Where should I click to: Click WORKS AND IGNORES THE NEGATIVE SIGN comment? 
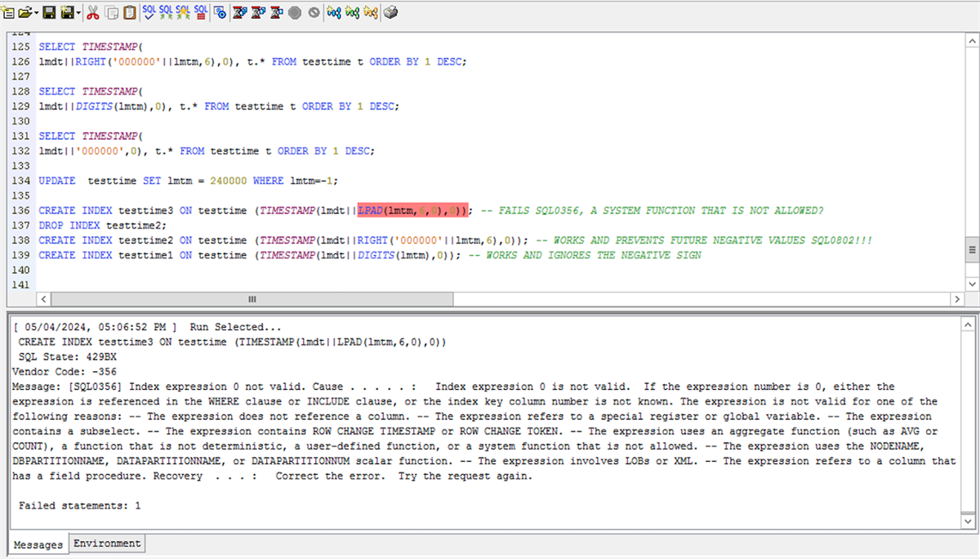point(586,255)
